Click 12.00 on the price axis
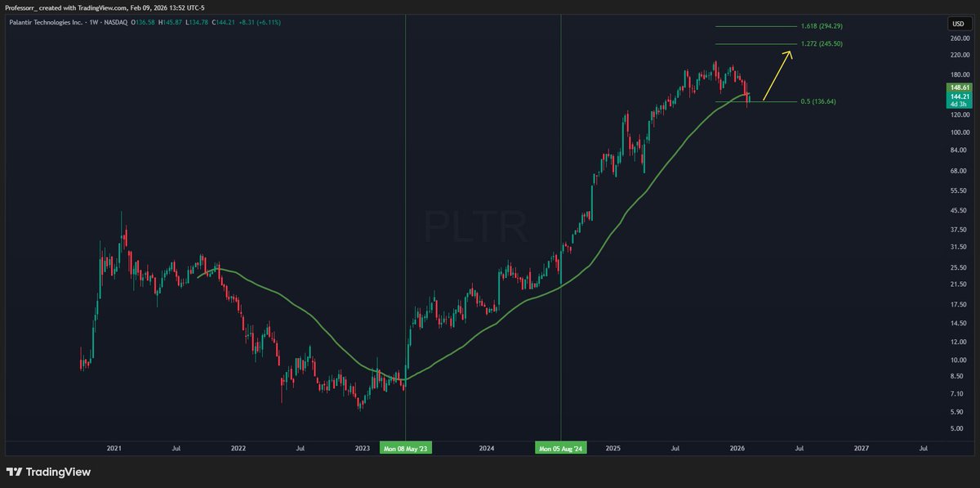Screen dimensions: 980x488 tap(960, 342)
